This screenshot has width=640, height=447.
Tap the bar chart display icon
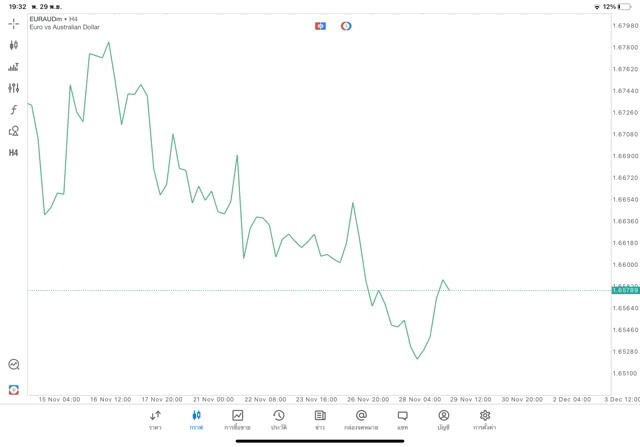(x=14, y=67)
